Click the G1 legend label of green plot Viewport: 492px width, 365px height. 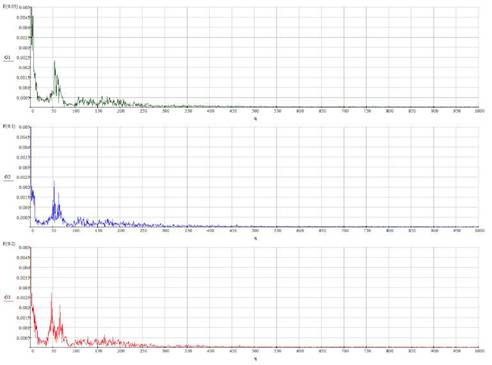tap(8, 58)
